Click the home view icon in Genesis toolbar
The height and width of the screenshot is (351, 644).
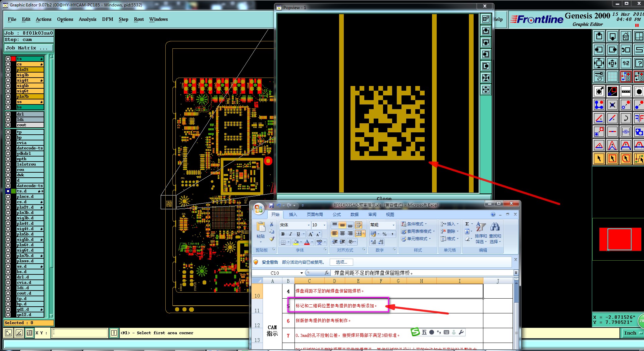point(626,36)
